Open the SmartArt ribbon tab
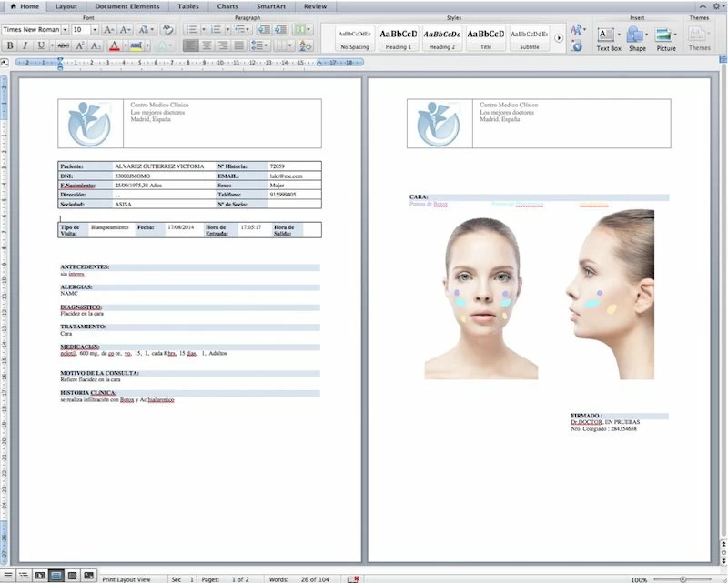The height and width of the screenshot is (583, 728). [x=270, y=6]
